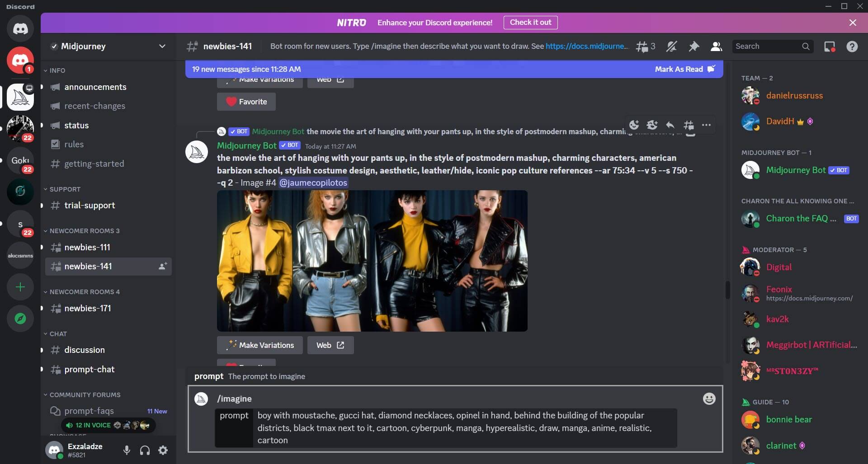Viewport: 868px width, 464px height.
Task: Switch to newbies-111 channel
Action: [108, 247]
